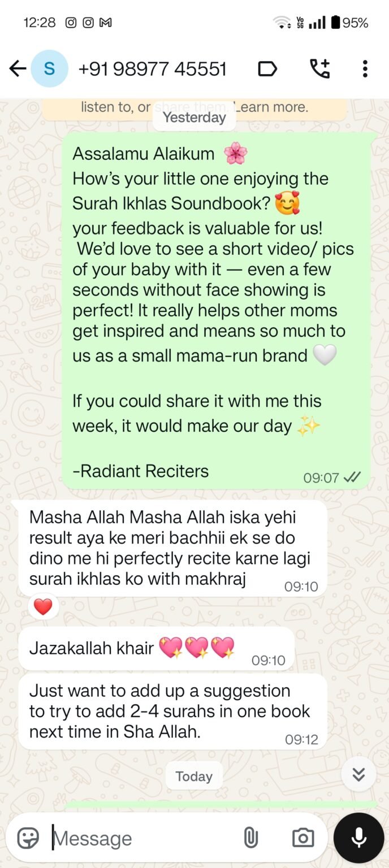Image resolution: width=389 pixels, height=868 pixels.
Task: Open the camera from message bar
Action: click(303, 837)
